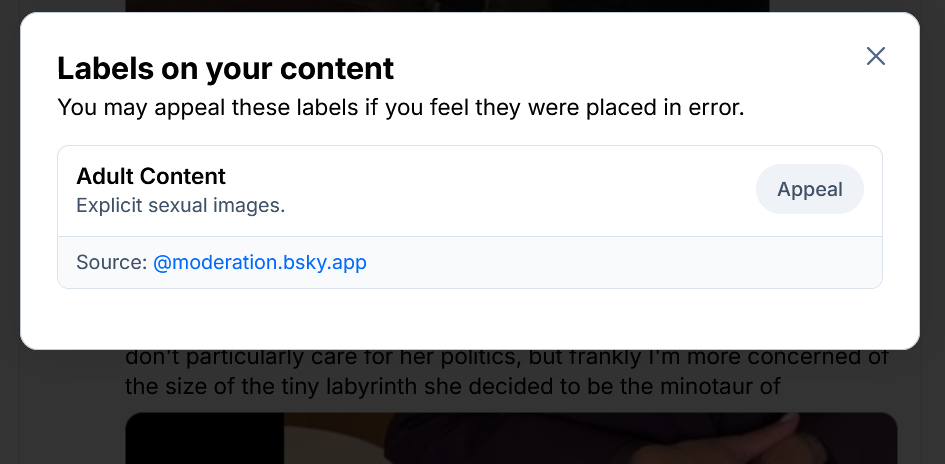
Task: Click the Appeal button for Adult Content
Action: [x=809, y=189]
